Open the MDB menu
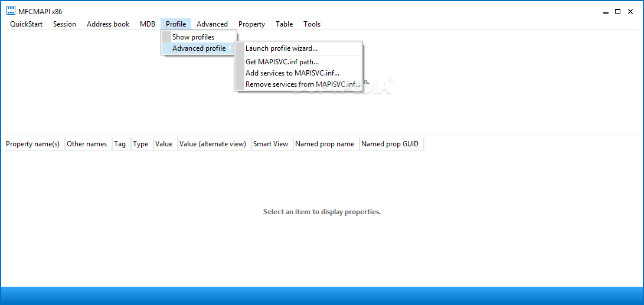Viewport: 644px width, 305px height. point(148,24)
